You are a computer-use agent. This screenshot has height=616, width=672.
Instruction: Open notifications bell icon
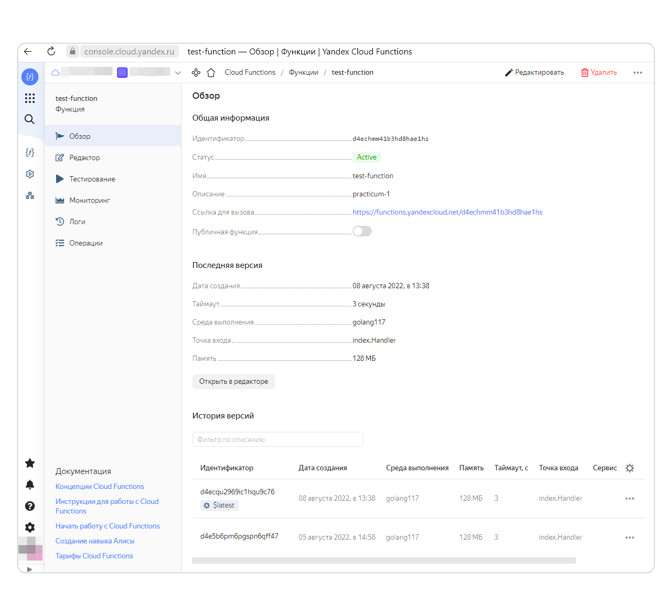click(x=30, y=485)
